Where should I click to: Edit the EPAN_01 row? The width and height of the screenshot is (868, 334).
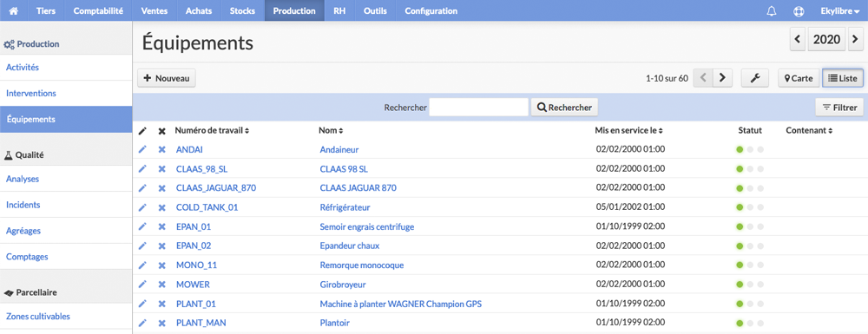pos(143,226)
